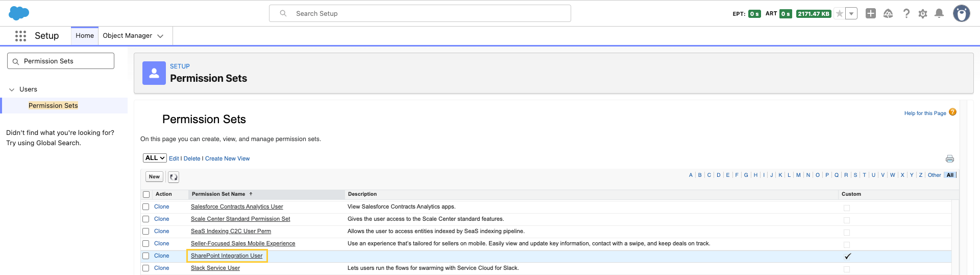Open the Object Manager tab
Screen dimensions: 980x275
coord(127,36)
